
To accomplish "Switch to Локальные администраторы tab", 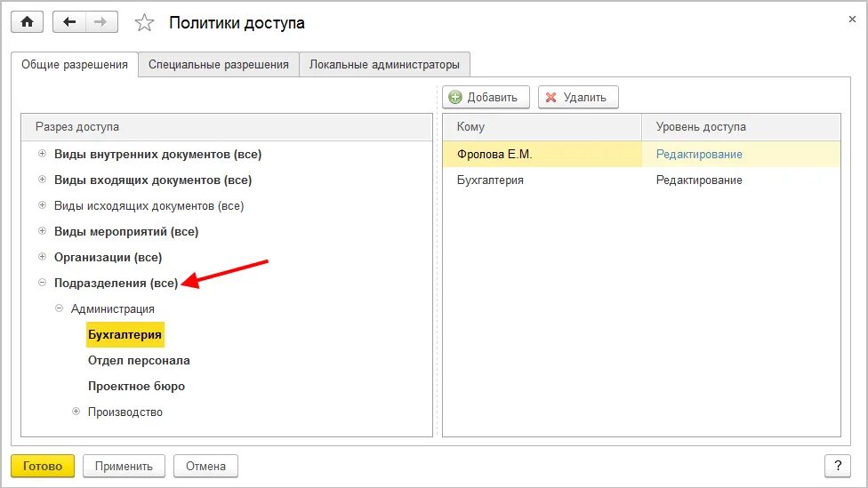I will click(384, 65).
